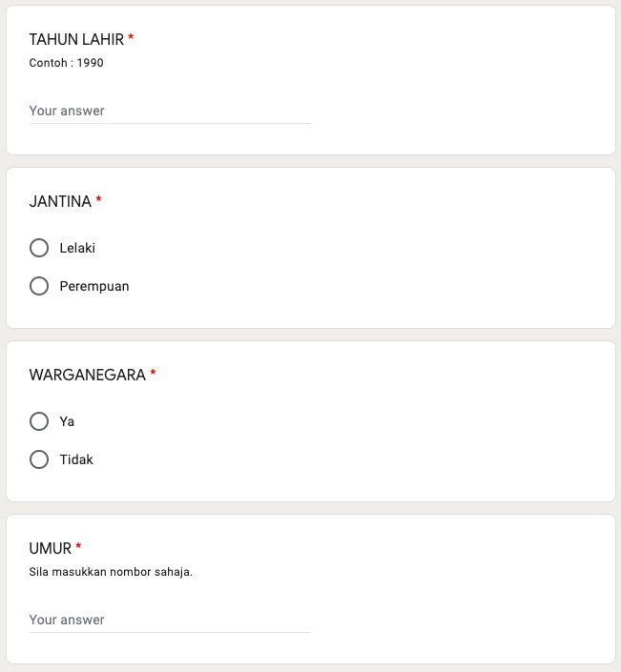Viewport: 621px width, 672px height.
Task: Choose the Perempuan radio circle
Action: 39,286
